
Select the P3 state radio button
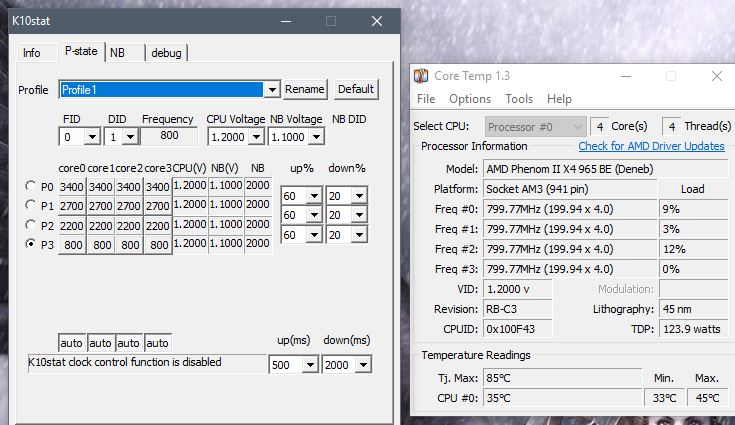pos(30,244)
